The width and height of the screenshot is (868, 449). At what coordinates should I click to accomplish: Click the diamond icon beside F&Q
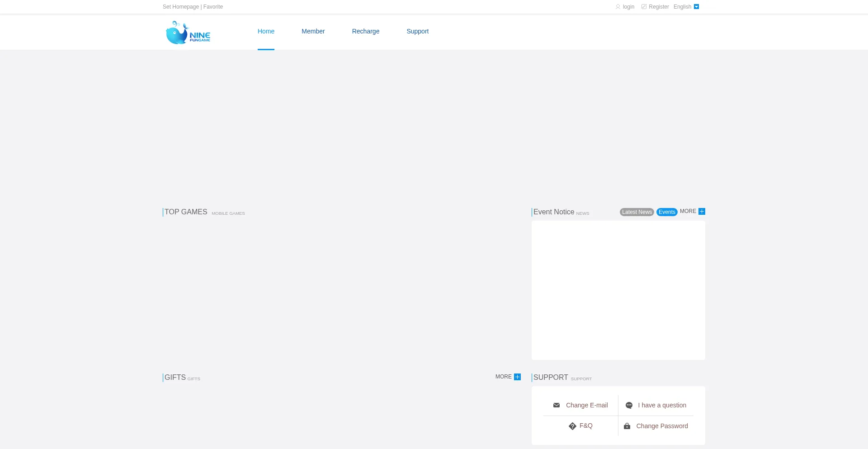572,426
